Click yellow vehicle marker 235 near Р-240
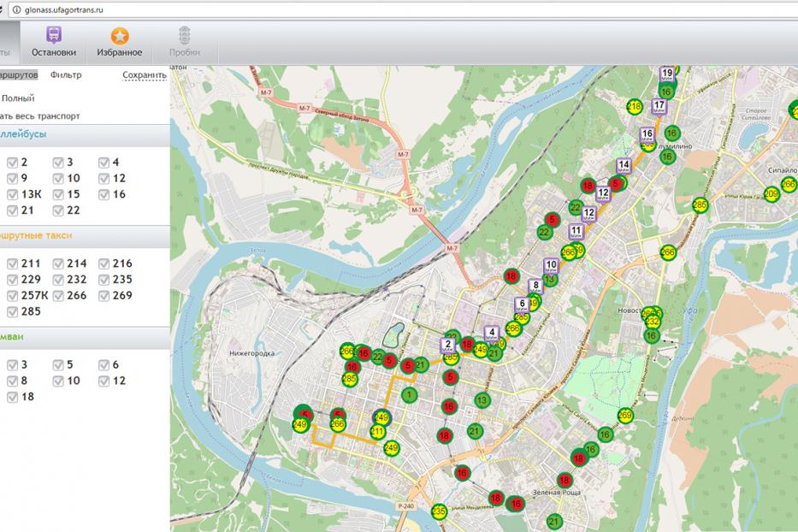This screenshot has height=532, width=798. [x=439, y=511]
